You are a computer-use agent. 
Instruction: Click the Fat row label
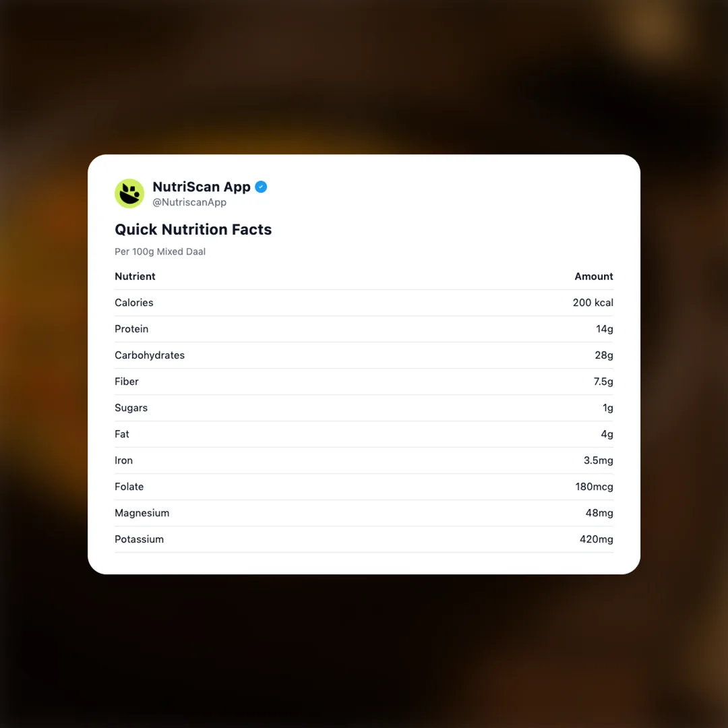point(121,434)
